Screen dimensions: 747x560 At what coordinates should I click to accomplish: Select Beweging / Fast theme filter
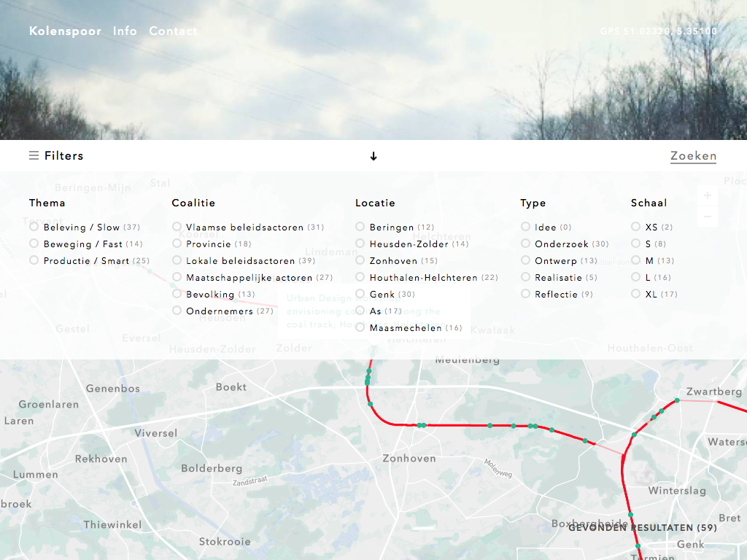(86, 244)
